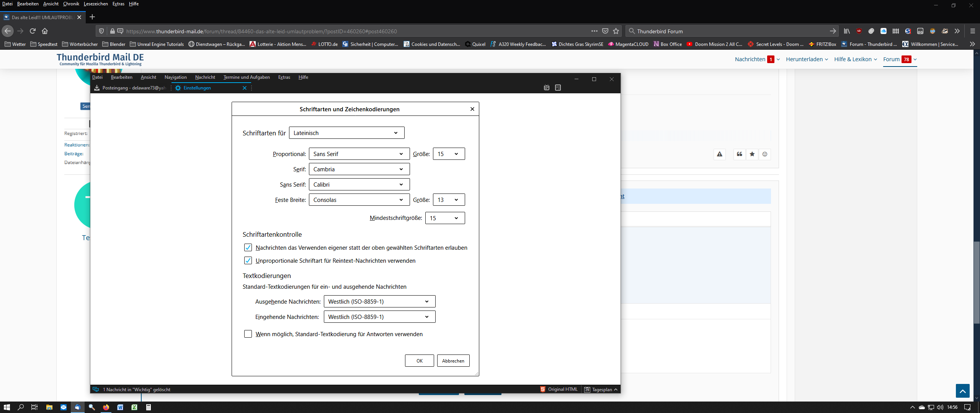Reload the page in Firefox
Screen dimensions: 980x413
[33, 31]
